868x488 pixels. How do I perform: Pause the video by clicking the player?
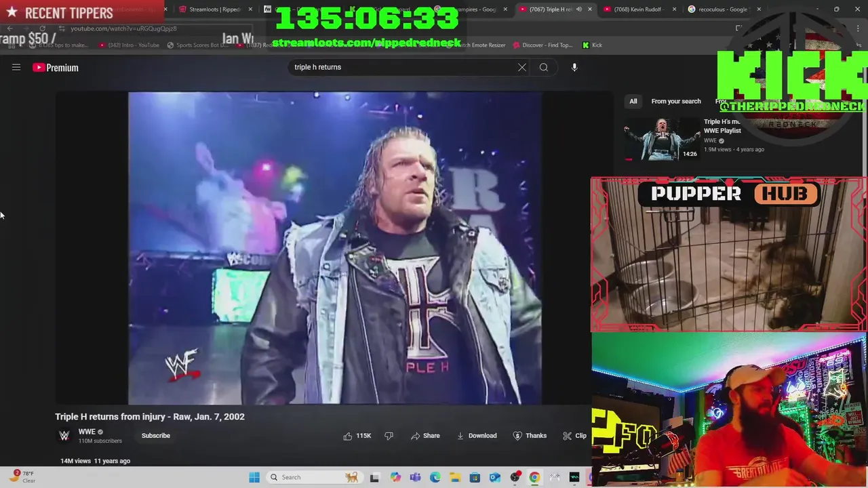[335, 248]
